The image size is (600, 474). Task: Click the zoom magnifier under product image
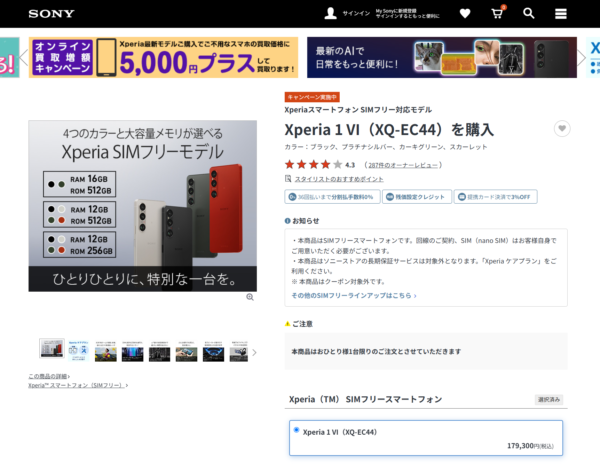coord(250,297)
